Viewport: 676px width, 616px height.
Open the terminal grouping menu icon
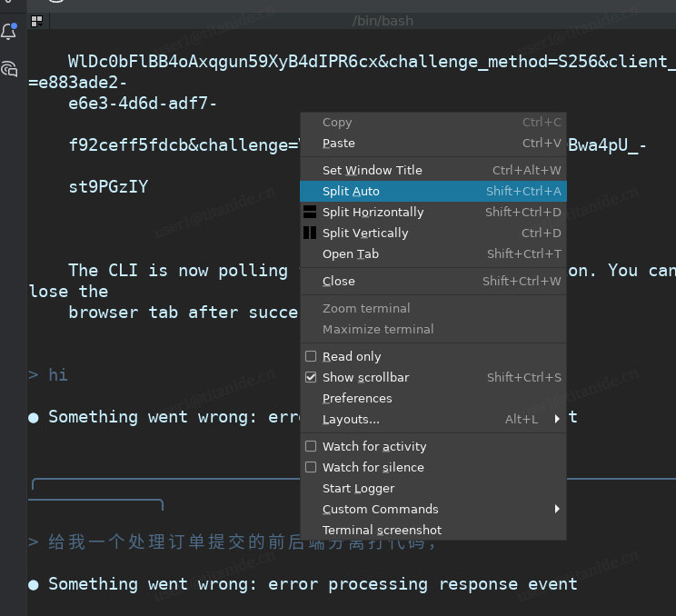(x=36, y=20)
